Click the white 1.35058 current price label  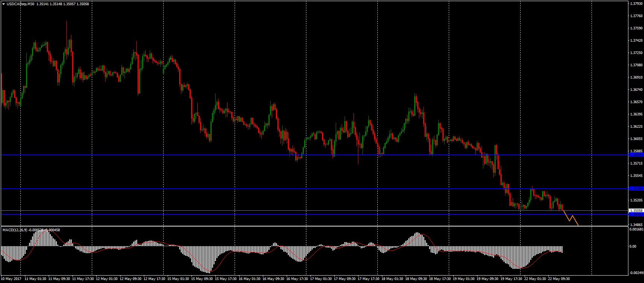click(x=636, y=210)
